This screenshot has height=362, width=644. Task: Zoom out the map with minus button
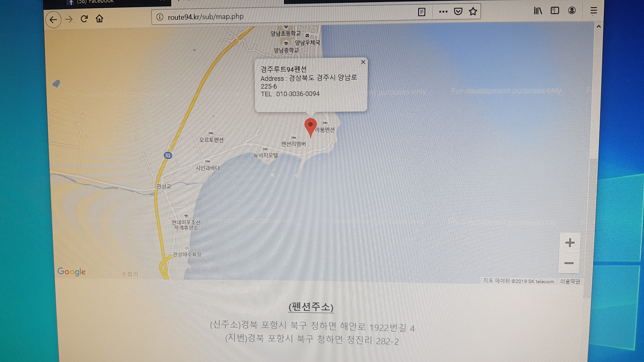coord(569,263)
